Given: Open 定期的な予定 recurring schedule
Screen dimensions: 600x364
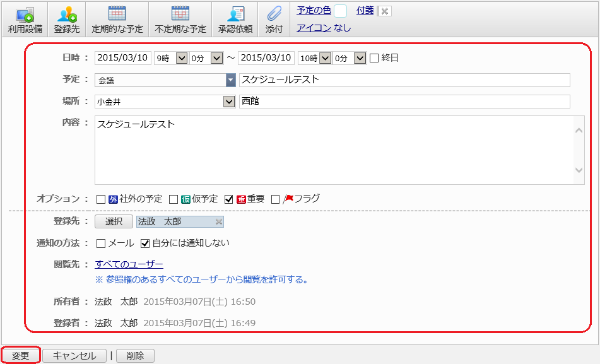Looking at the screenshot, I should coord(117,19).
